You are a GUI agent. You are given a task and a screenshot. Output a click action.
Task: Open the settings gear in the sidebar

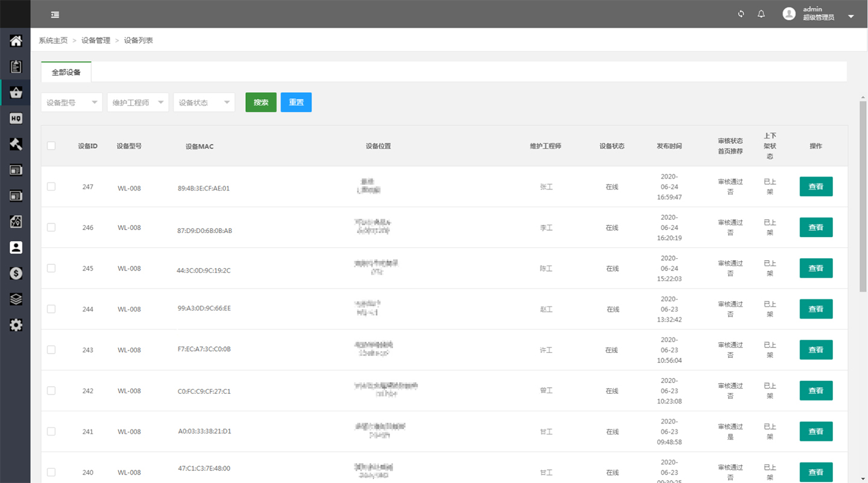click(16, 325)
